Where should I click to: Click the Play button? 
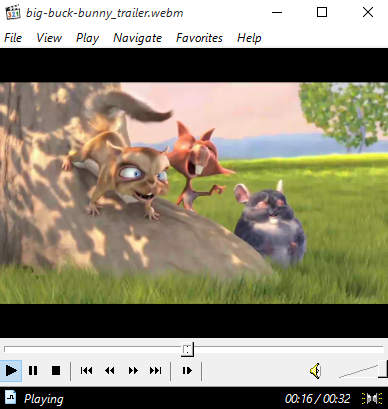(x=11, y=371)
